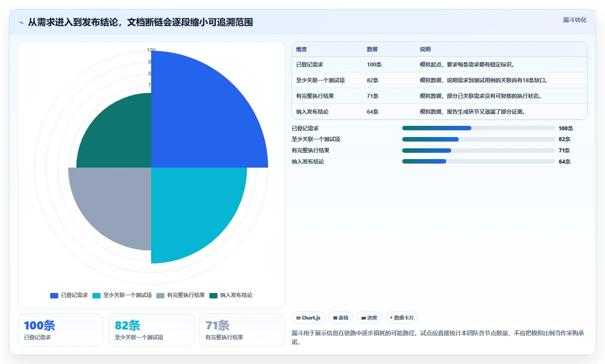This screenshot has width=605, height=364.
Task: Click the 有完整执行结果 progress bar
Action: pos(479,151)
